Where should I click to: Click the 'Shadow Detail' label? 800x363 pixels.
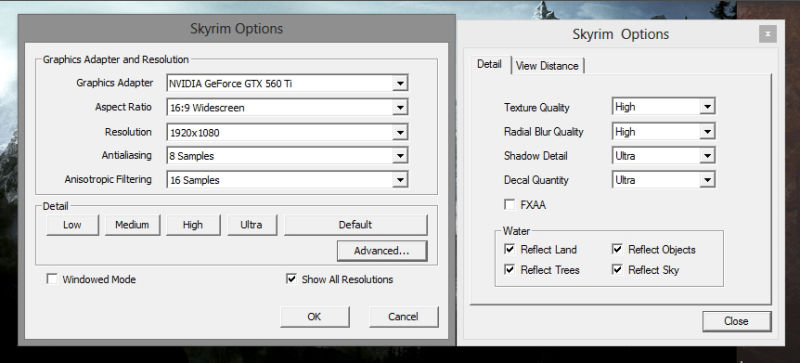[x=536, y=156]
